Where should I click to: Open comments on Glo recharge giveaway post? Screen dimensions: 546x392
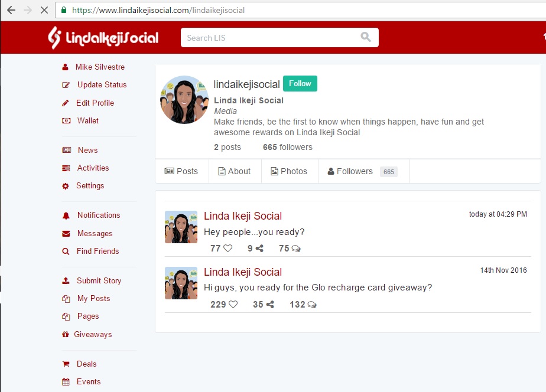coord(312,305)
